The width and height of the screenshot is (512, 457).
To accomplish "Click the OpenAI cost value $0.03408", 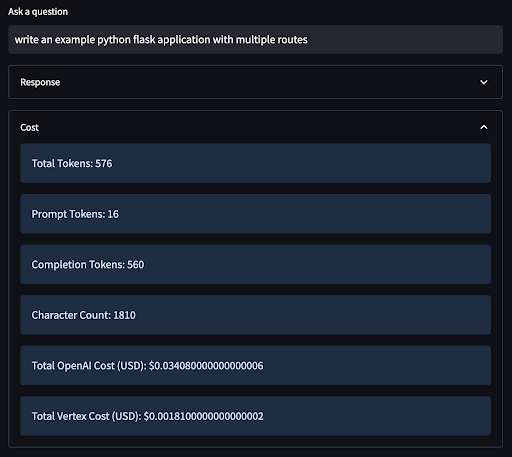I will click(x=206, y=366).
